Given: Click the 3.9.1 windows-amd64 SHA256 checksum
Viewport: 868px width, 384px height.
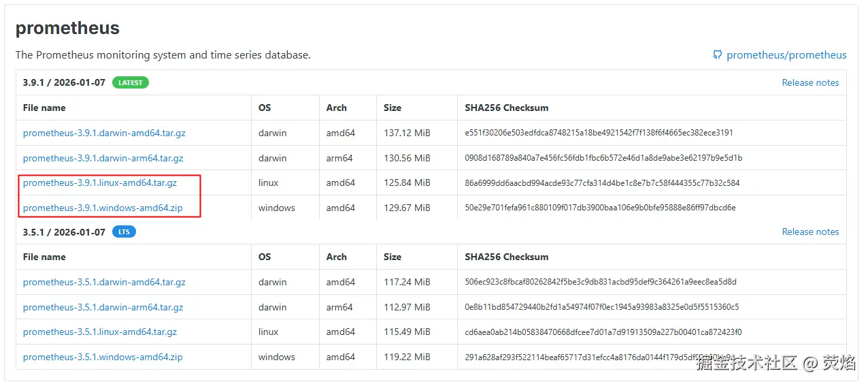Looking at the screenshot, I should [x=600, y=208].
